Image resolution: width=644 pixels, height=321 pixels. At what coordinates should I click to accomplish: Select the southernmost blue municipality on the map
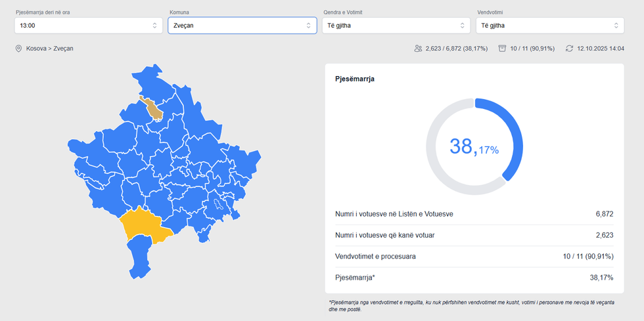tap(139, 259)
